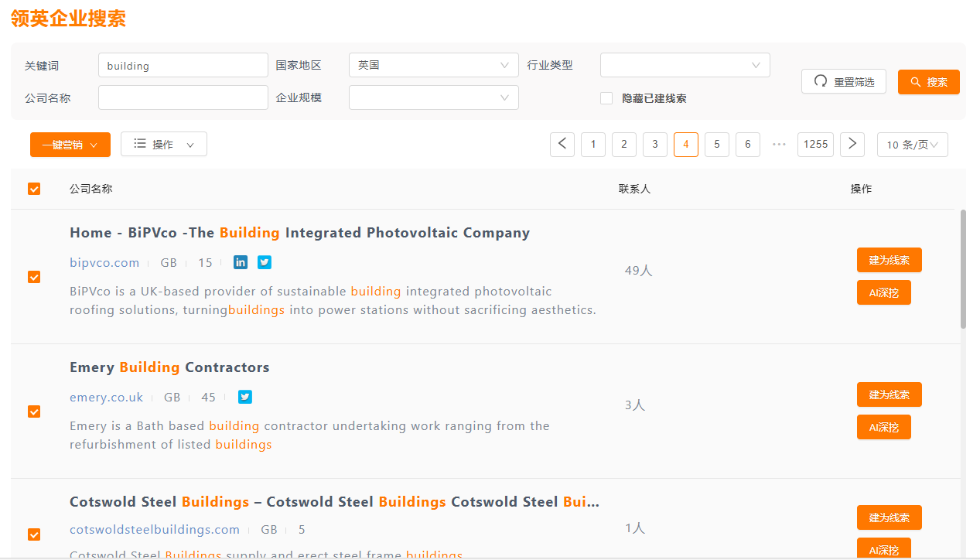
Task: Enable 隐藏已建线索 checkbox
Action: coord(606,98)
